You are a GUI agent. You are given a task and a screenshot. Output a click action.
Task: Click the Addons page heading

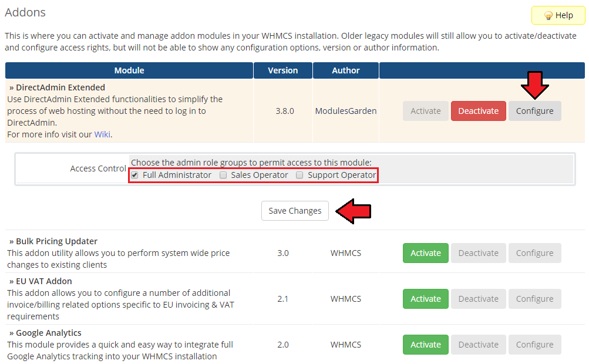coord(25,12)
